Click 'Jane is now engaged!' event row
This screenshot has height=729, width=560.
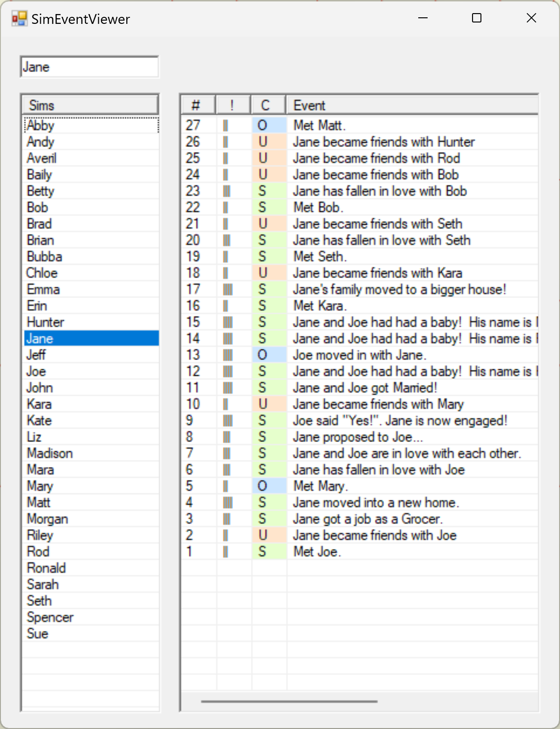[360, 420]
